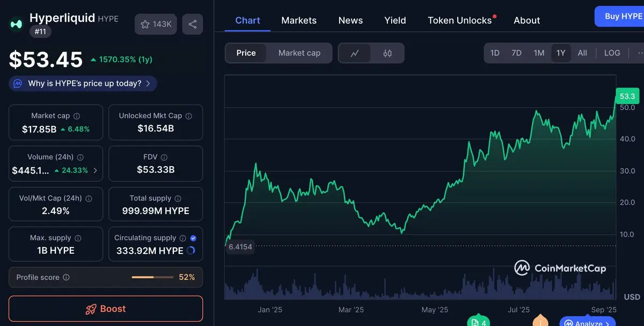Open Unlocked Mkt Cap info icon
This screenshot has width=644, height=326.
click(x=189, y=116)
